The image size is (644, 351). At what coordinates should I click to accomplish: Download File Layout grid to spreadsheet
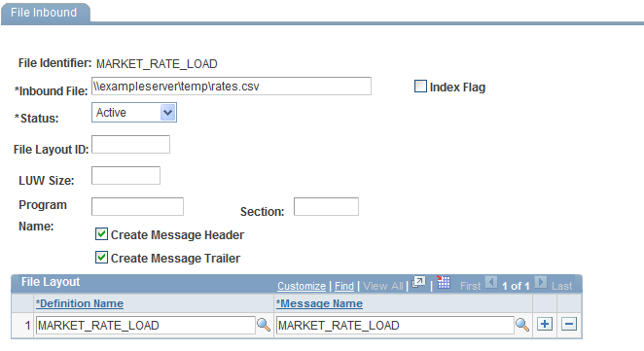(444, 282)
